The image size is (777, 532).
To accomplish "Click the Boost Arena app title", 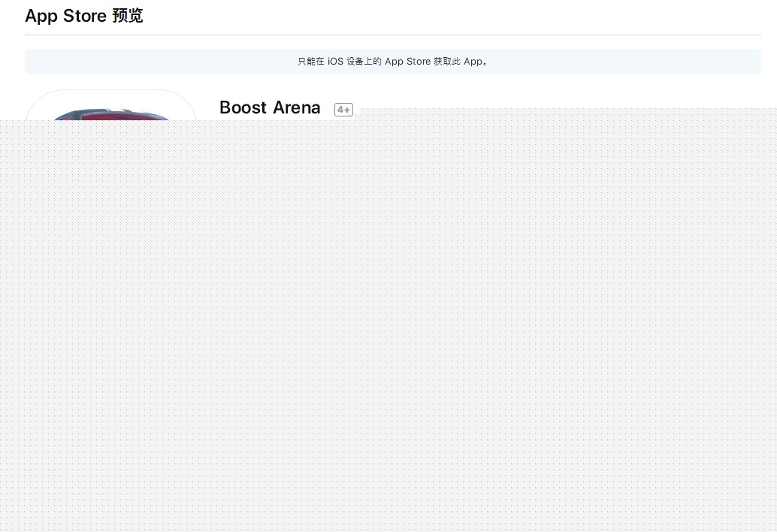I will coord(270,107).
